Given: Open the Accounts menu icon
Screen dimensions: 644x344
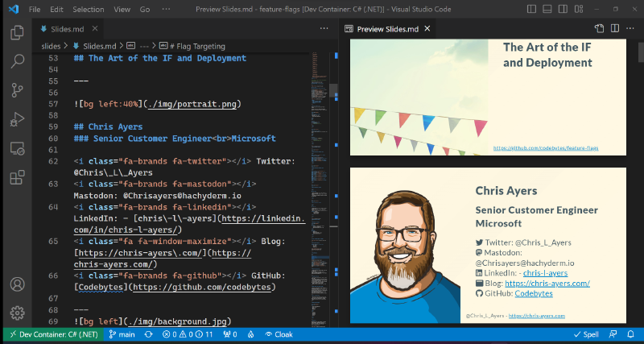Looking at the screenshot, I should [17, 284].
